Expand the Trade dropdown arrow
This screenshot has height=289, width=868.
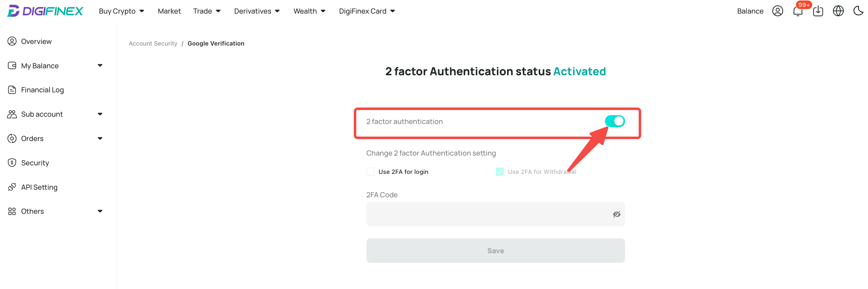coord(218,11)
